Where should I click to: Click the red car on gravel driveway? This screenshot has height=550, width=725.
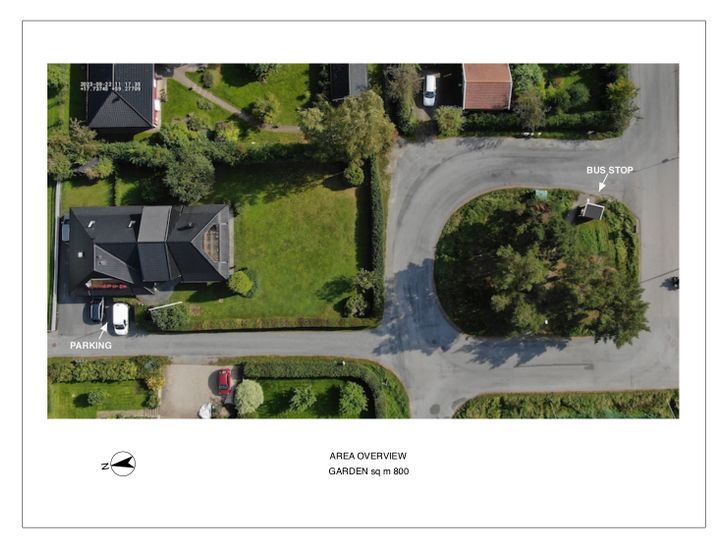tap(225, 382)
